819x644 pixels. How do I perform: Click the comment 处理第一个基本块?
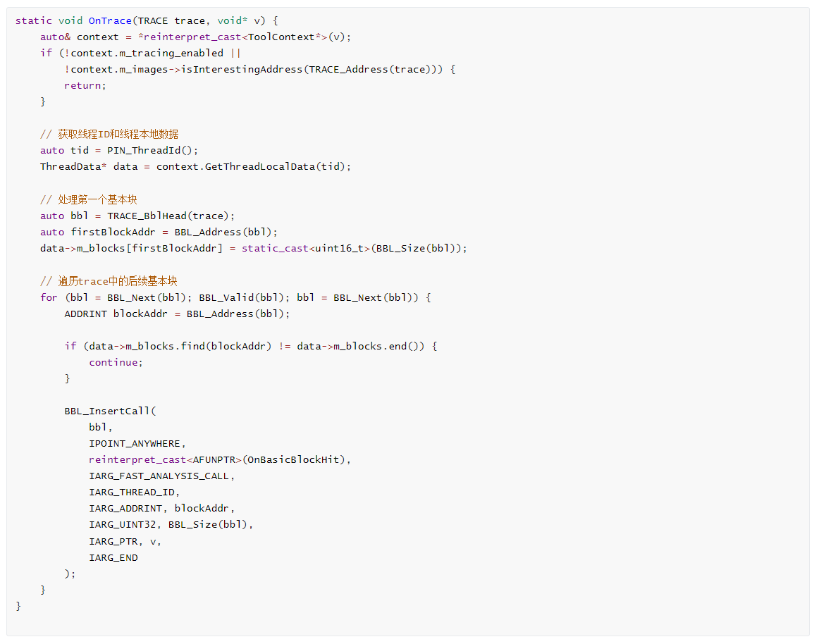(88, 199)
